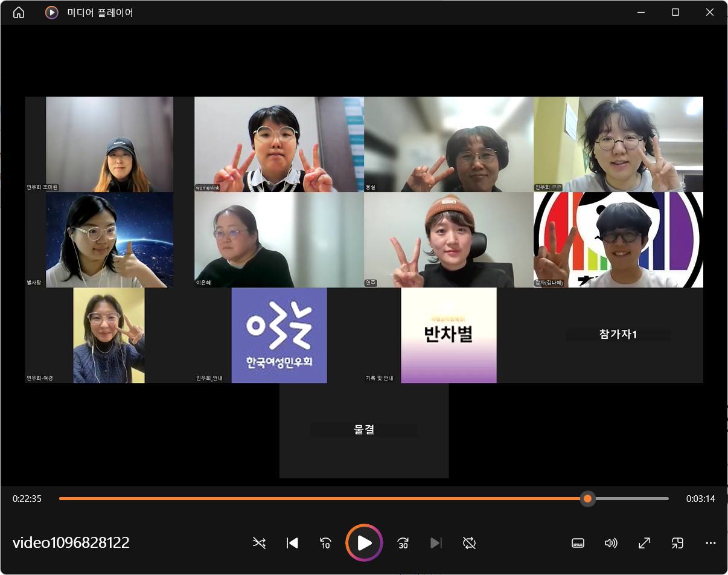The height and width of the screenshot is (575, 728).
Task: Click the 물결 participant tile
Action: (364, 430)
